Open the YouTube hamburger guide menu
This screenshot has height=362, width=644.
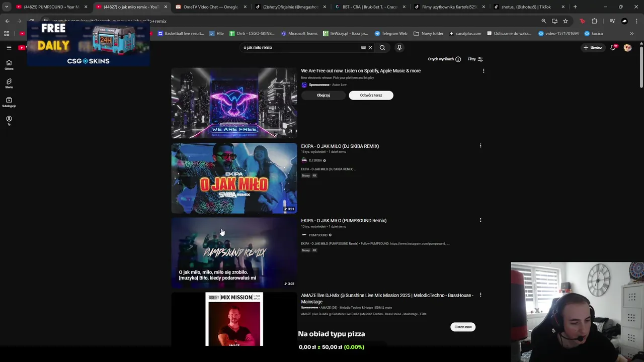point(9,48)
